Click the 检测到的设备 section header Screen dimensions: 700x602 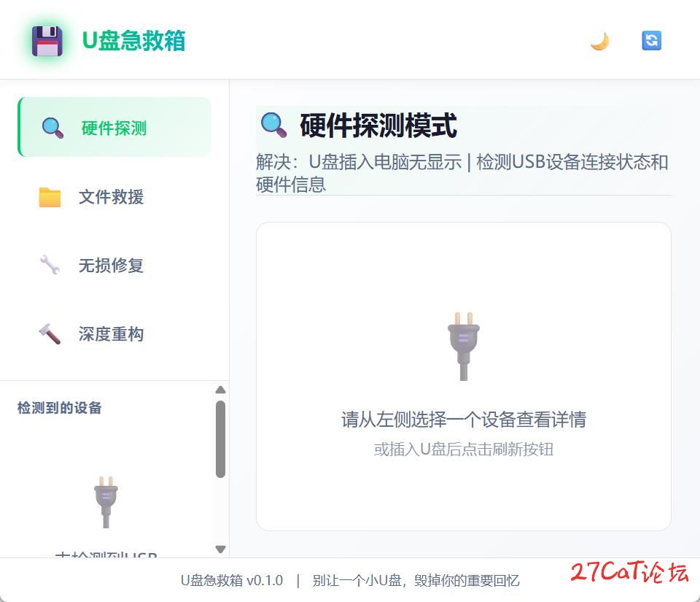59,408
